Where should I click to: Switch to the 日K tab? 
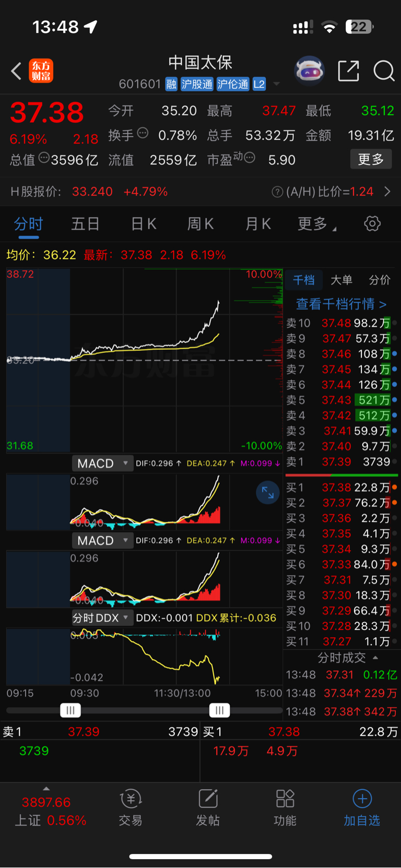[144, 224]
